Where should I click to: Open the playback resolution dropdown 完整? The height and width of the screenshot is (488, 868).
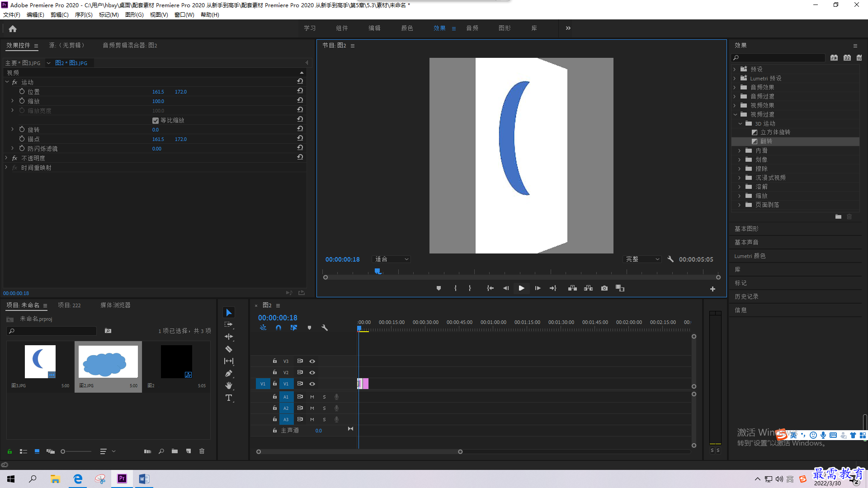(642, 259)
